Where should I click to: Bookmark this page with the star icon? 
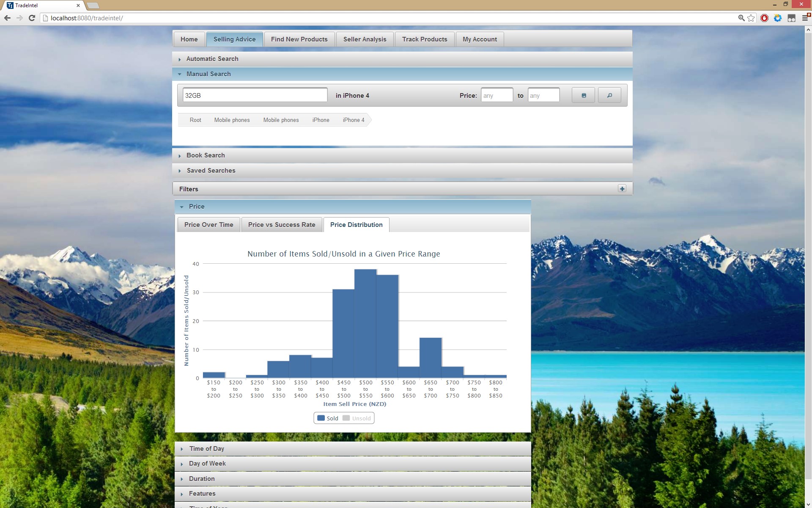point(751,18)
